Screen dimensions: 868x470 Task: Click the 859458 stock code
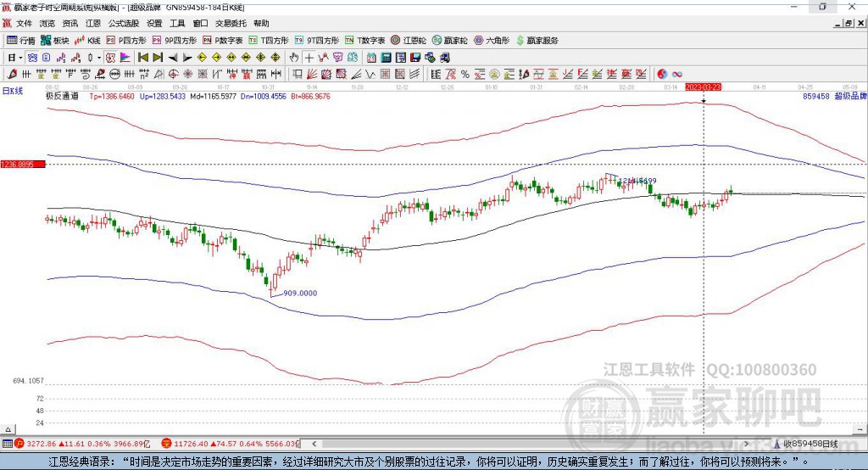816,96
